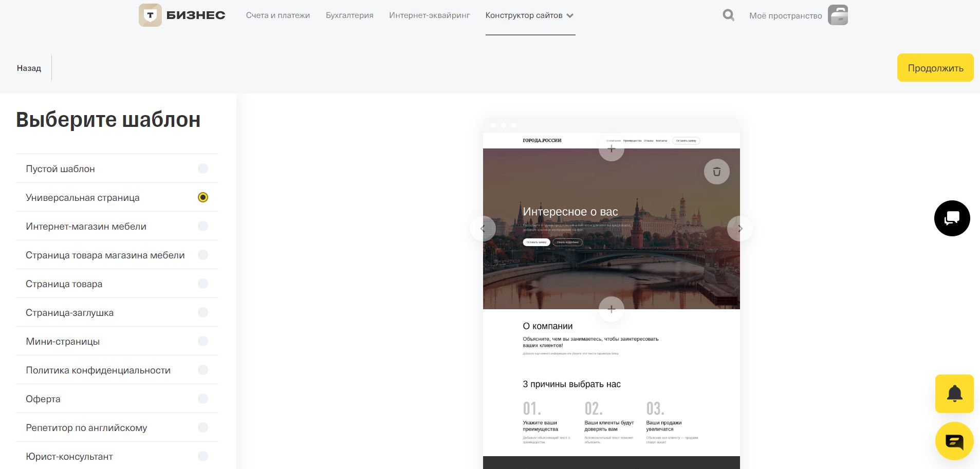Click Страница товара магазина мебели label
Screen dimensions: 980x469
click(105, 255)
